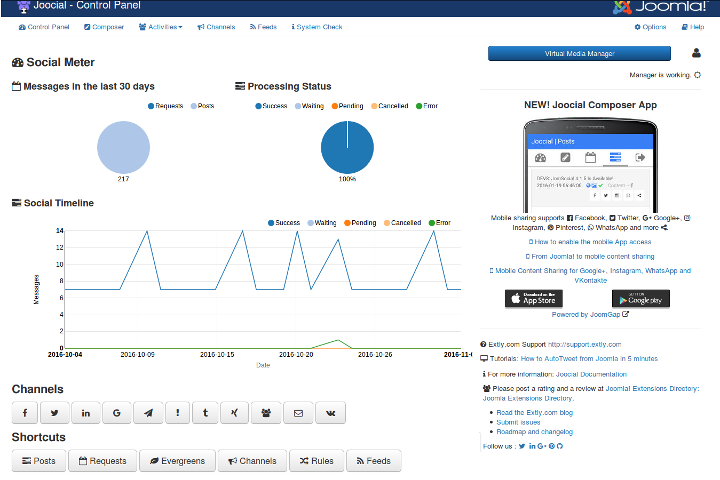Screen dimensions: 720x480
Task: Click the calendar icon in phone mockup
Action: (x=591, y=158)
